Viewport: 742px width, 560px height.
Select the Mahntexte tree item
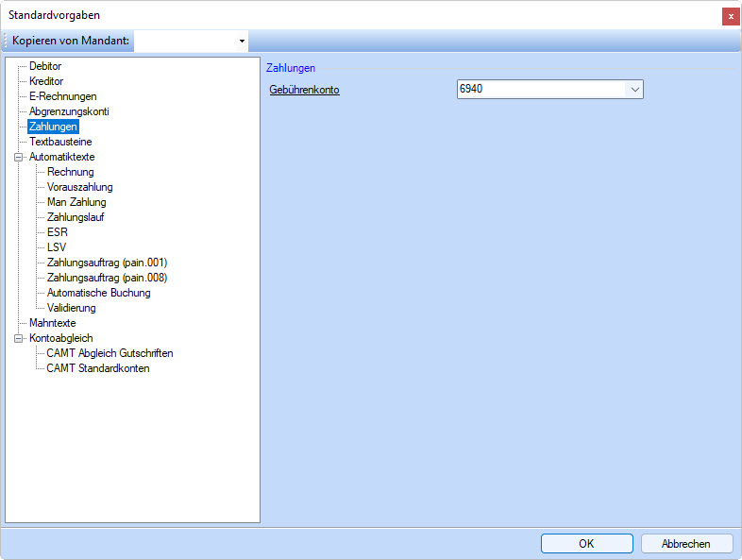[53, 323]
